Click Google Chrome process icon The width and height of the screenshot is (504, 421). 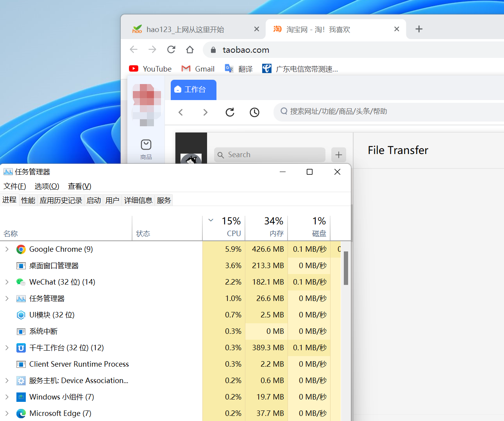click(21, 249)
